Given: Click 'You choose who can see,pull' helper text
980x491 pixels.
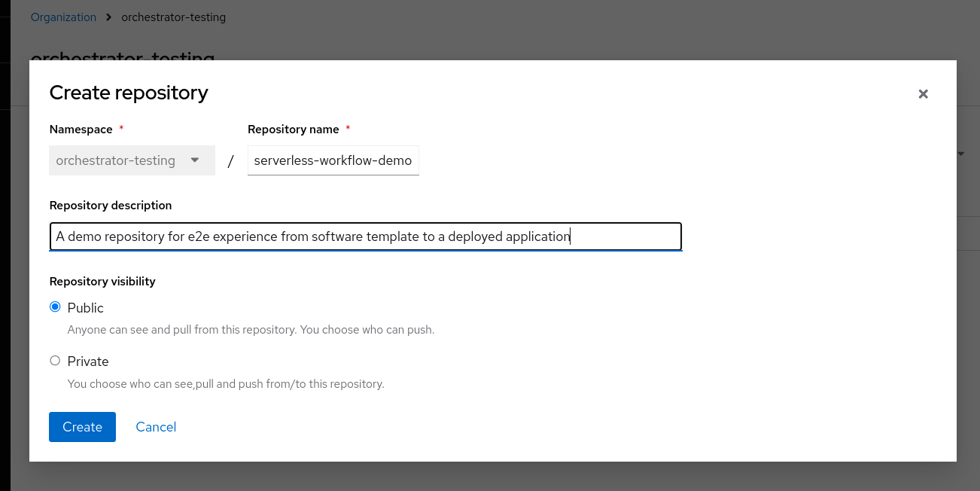Looking at the screenshot, I should pyautogui.click(x=226, y=384).
